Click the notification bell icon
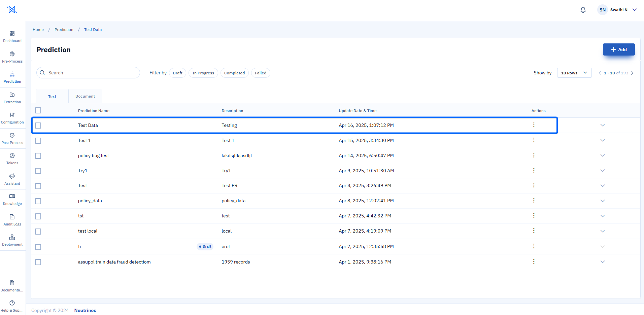 coord(583,10)
